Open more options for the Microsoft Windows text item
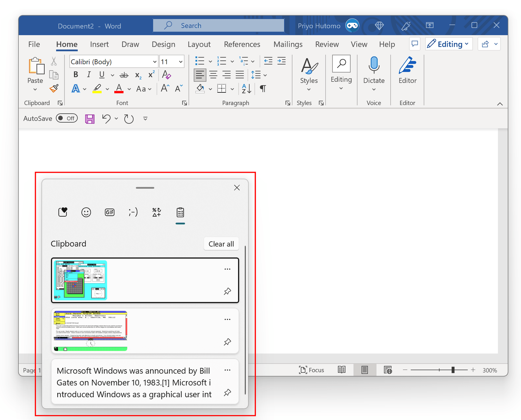The height and width of the screenshot is (420, 521). 227,370
